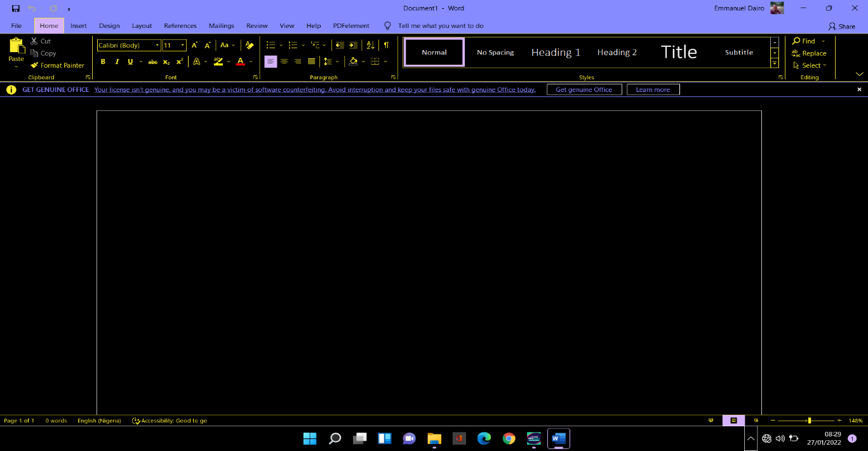The image size is (868, 451).
Task: Expand the Styles gallery more arrow
Action: pyautogui.click(x=775, y=63)
